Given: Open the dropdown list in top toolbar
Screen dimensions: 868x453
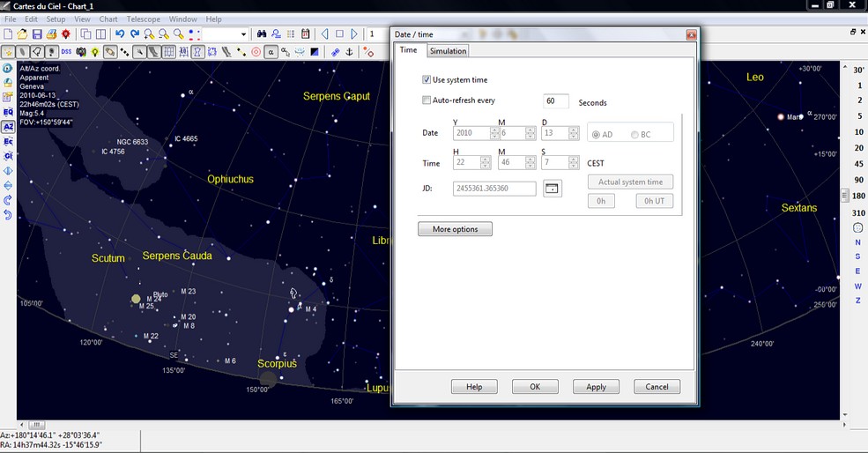Looking at the screenshot, I should click(242, 34).
